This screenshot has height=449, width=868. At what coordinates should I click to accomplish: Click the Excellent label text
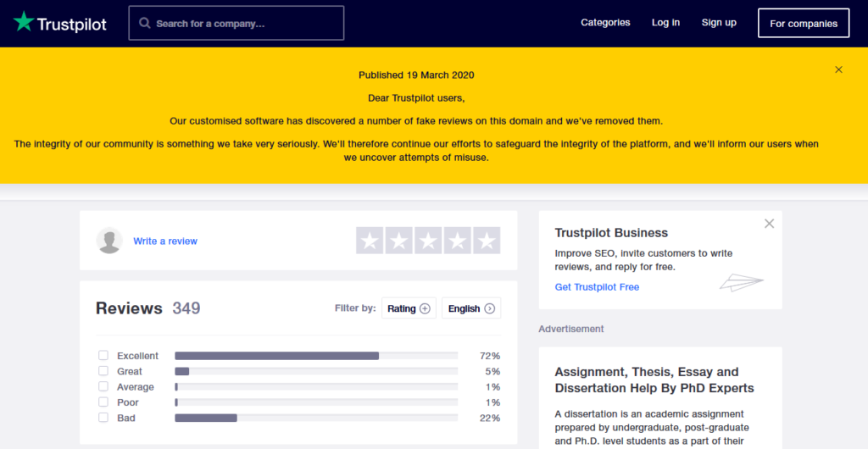pyautogui.click(x=137, y=356)
